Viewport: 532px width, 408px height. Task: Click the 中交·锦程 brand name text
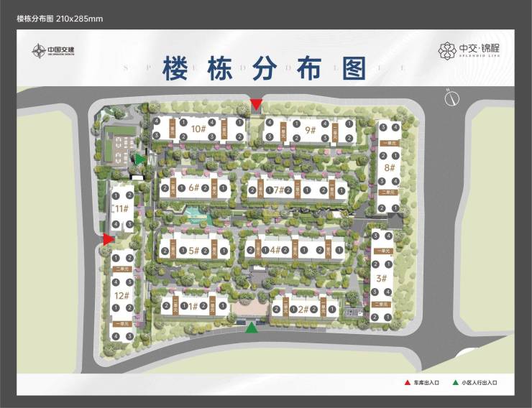click(x=480, y=48)
